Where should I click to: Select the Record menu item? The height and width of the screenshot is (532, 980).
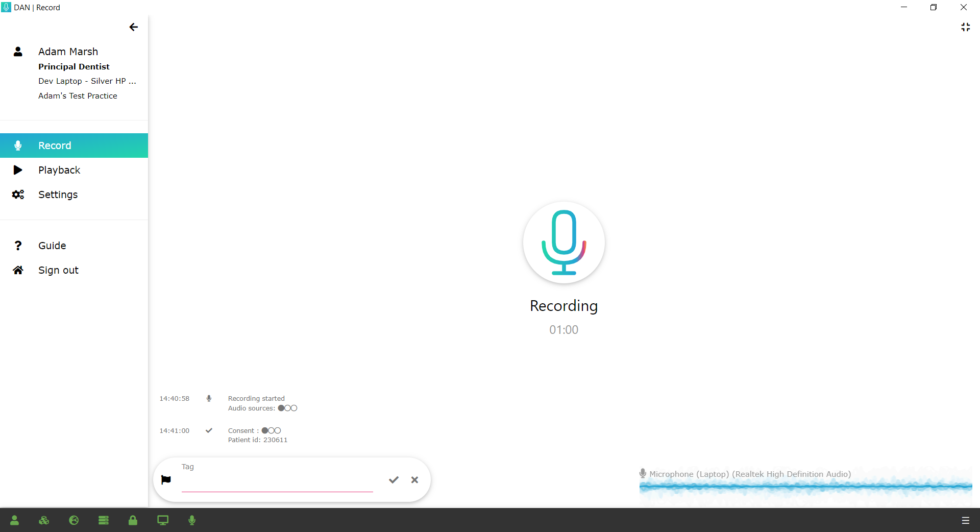tap(55, 146)
